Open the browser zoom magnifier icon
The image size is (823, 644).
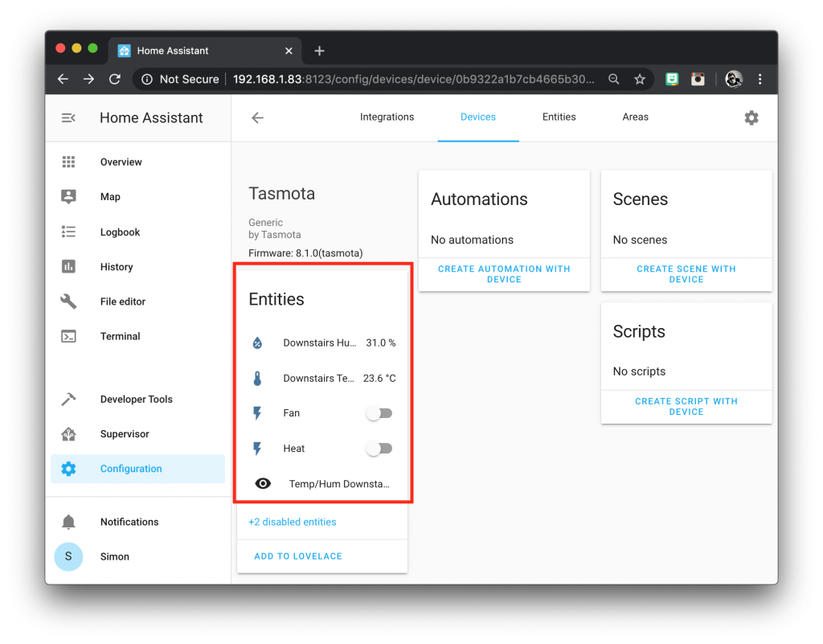click(613, 80)
